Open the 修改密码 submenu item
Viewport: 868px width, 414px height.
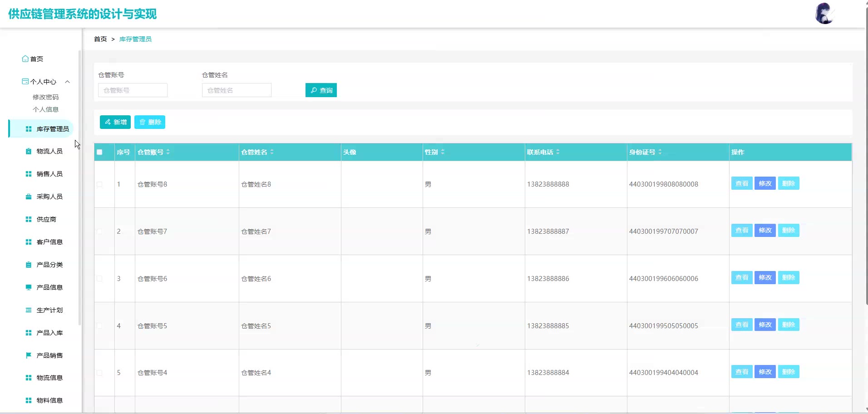coord(45,97)
